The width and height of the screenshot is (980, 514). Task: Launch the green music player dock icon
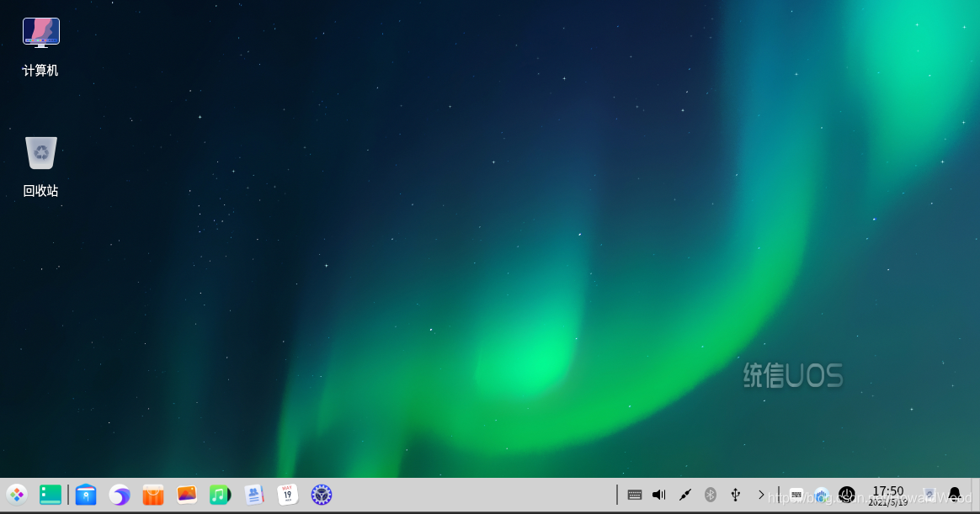[x=220, y=495]
